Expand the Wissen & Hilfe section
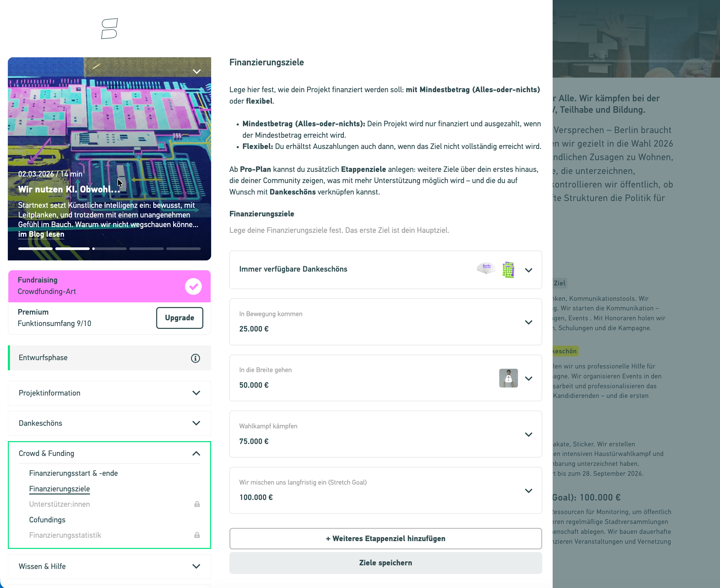Image resolution: width=720 pixels, height=588 pixels. click(x=196, y=566)
